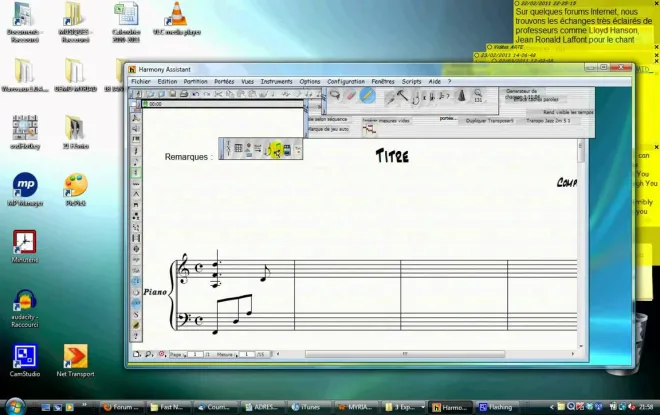Click the page number input field
Viewport: 660px width, 415px height.
coord(195,355)
